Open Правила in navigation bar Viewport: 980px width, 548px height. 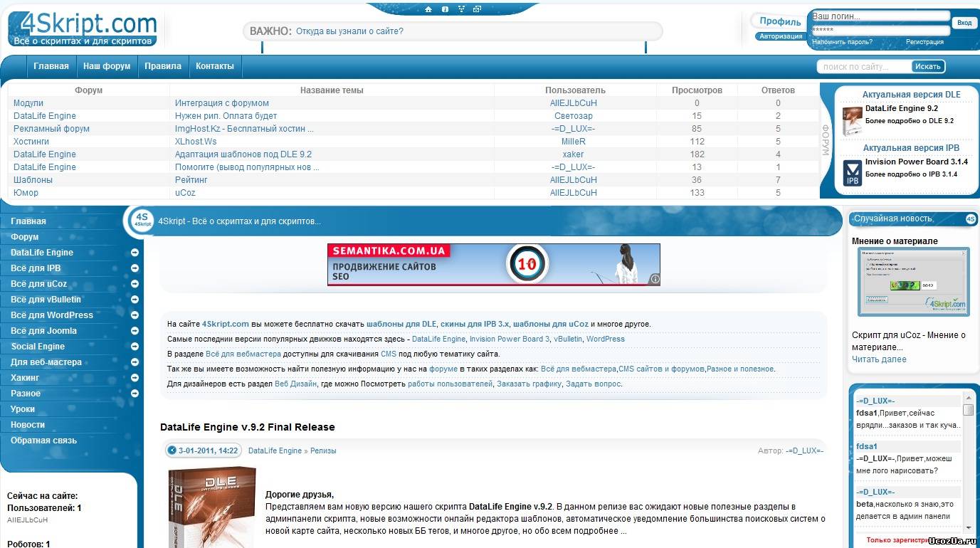pos(163,66)
